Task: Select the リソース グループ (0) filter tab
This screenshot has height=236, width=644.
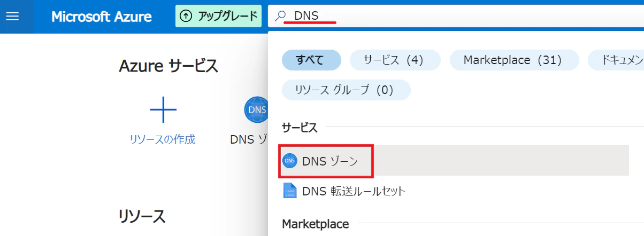Action: coord(346,90)
